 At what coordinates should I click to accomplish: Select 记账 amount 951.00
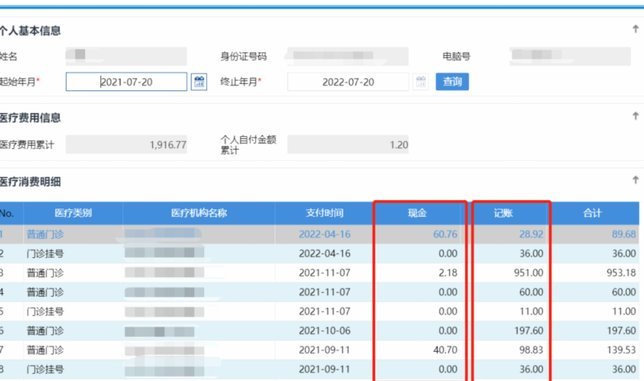529,273
